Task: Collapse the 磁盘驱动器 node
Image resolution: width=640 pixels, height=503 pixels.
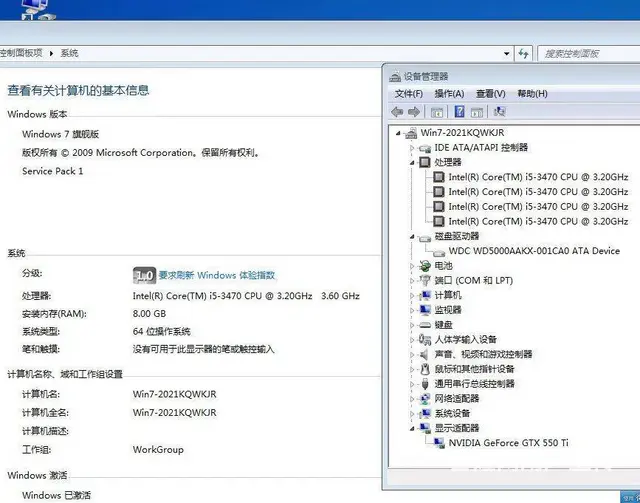Action: pos(412,237)
